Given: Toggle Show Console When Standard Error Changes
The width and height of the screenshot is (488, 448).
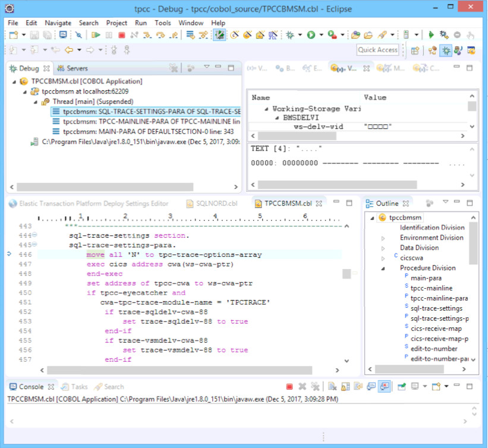Looking at the screenshot, I should pos(385,387).
